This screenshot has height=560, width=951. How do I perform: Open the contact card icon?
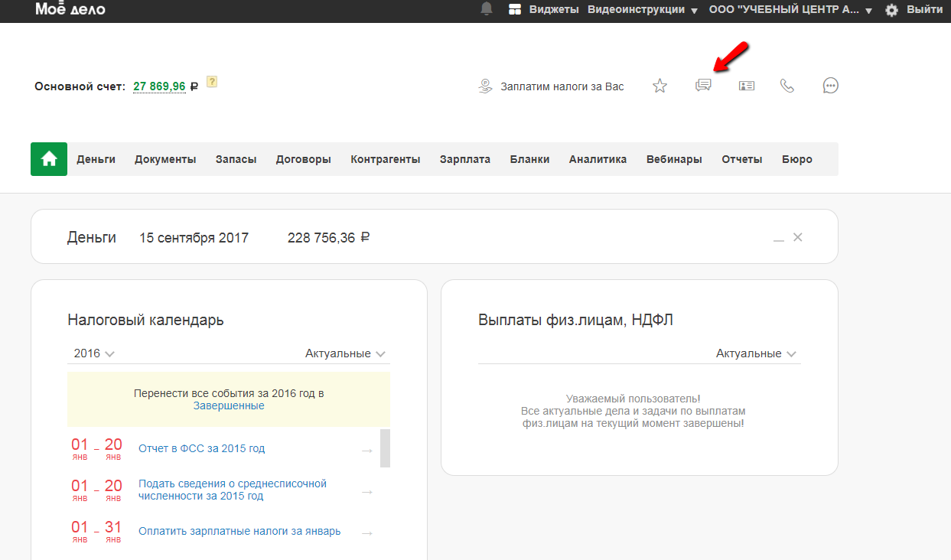point(747,86)
